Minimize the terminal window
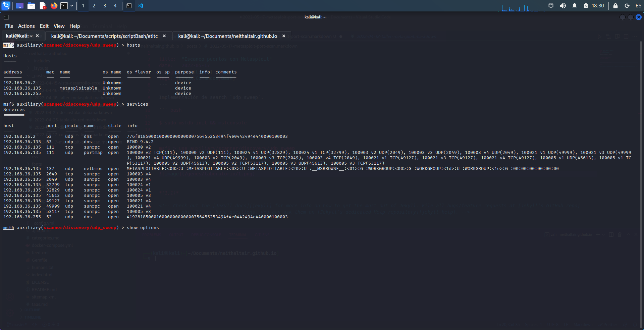 [623, 17]
